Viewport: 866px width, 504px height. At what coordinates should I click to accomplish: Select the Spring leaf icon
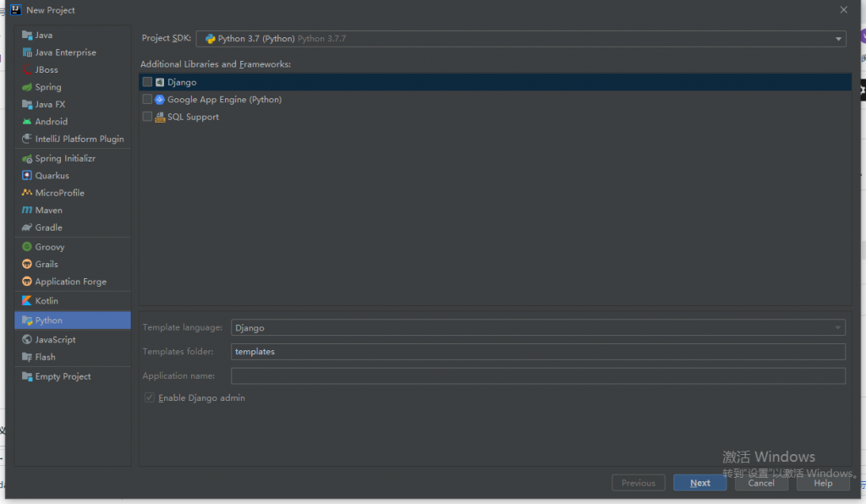[x=26, y=87]
